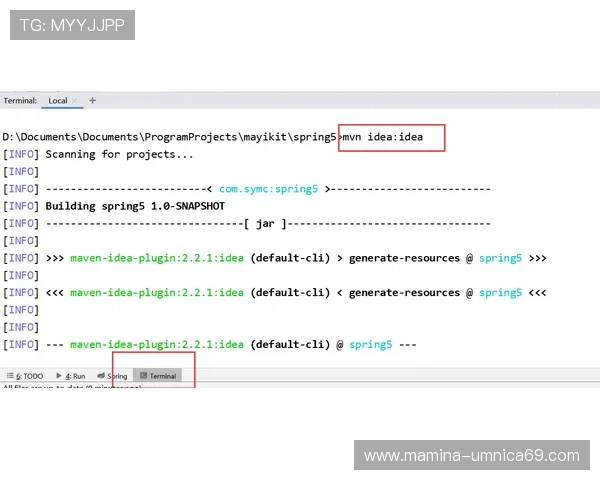
Task: Click the TODO list icon
Action: coord(10,376)
